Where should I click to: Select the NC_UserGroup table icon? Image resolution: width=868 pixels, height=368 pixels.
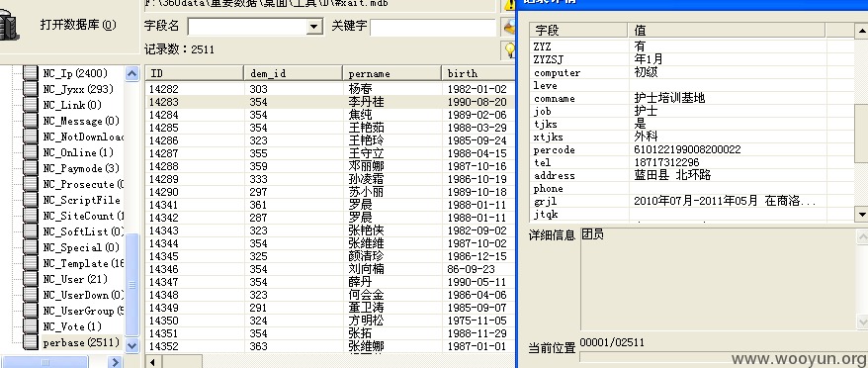coord(30,311)
